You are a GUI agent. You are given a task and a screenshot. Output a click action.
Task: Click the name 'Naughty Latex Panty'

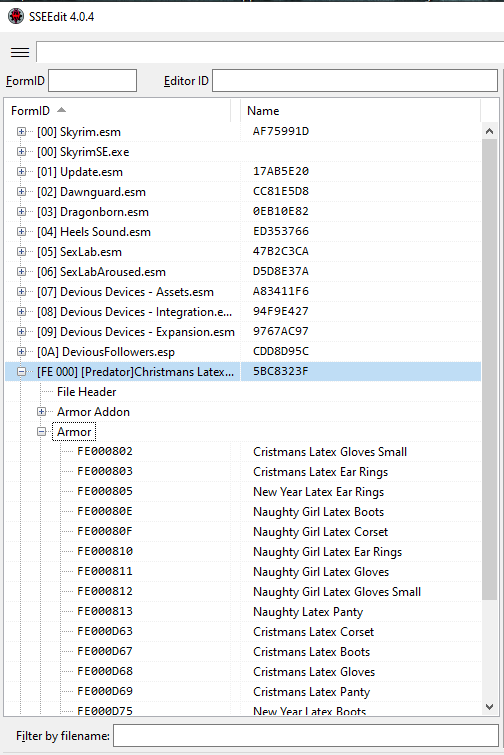[308, 612]
